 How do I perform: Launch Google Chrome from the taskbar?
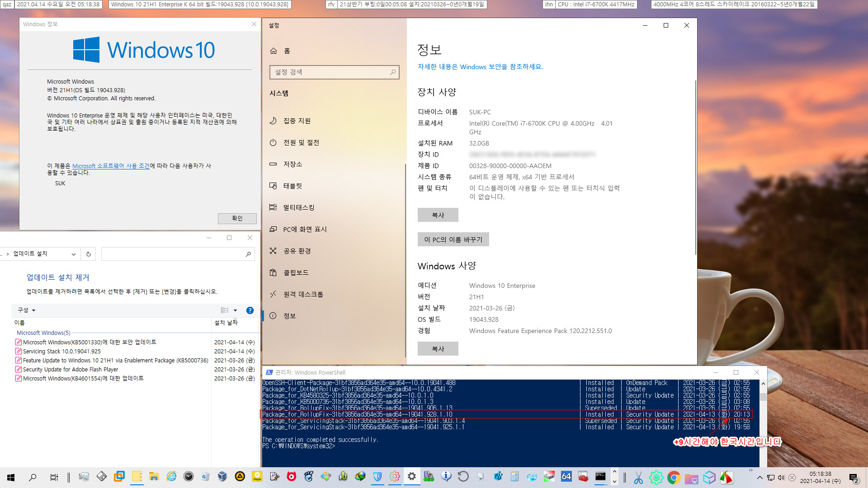674,478
